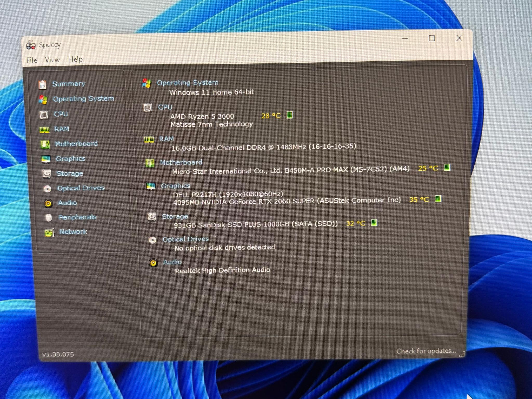This screenshot has width=532, height=399.
Task: Maximize the Speccy window
Action: coord(432,38)
